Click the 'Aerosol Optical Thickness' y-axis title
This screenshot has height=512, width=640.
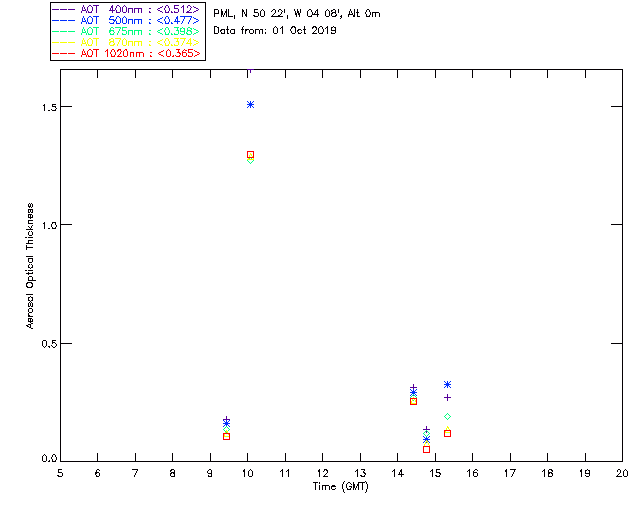[x=30, y=266]
